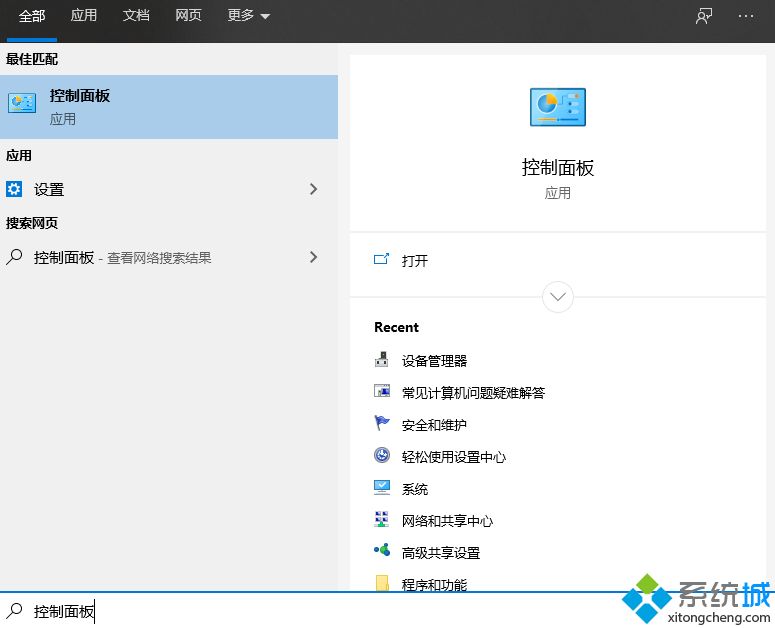Expand the 设置 result arrow
The height and width of the screenshot is (628, 775).
(x=313, y=189)
